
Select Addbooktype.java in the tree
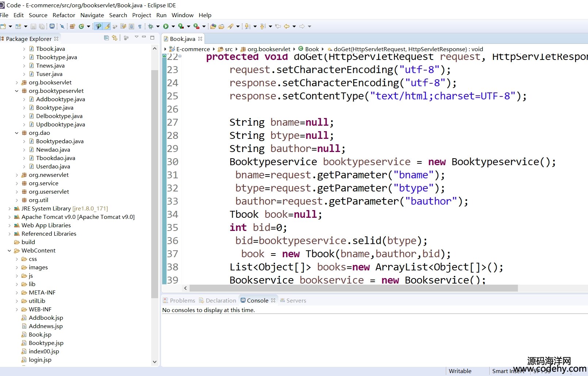coord(60,99)
